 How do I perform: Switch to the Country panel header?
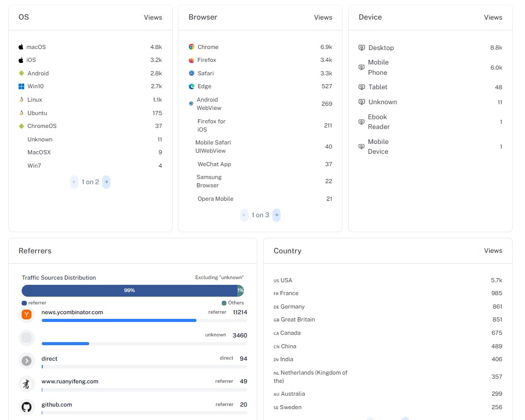[x=287, y=251]
